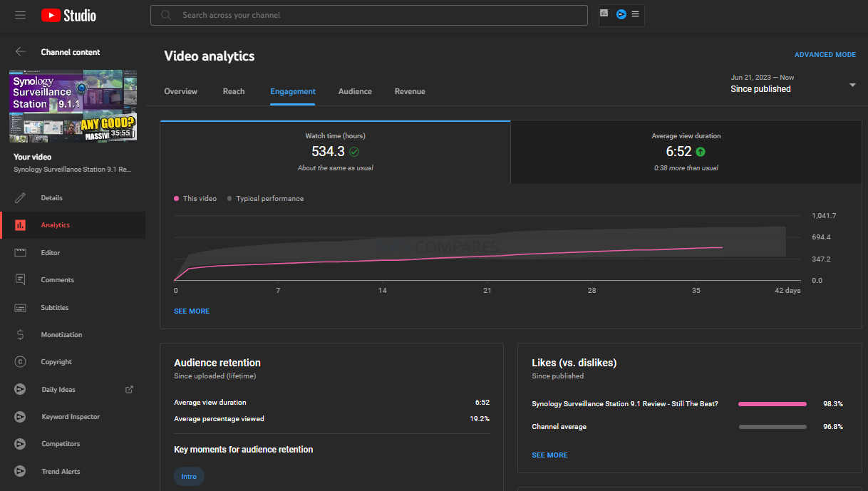Click the Comments speech icon
The image size is (868, 491).
pyautogui.click(x=20, y=280)
